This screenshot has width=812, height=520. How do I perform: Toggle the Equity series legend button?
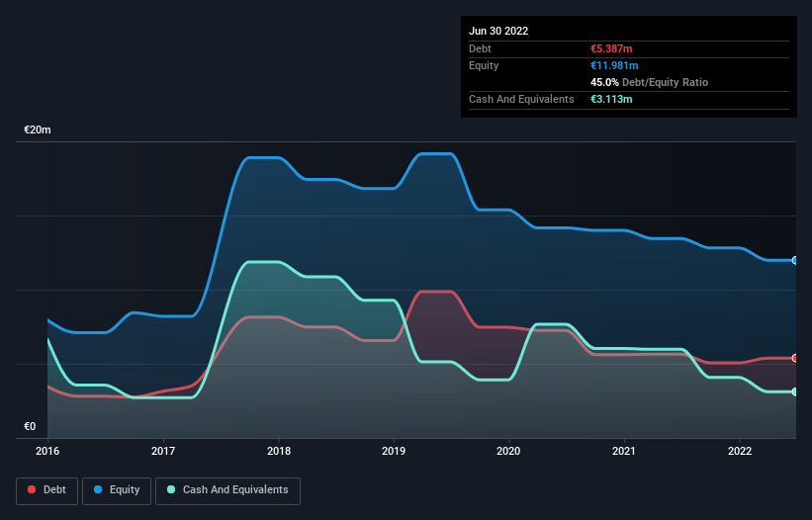point(117,490)
